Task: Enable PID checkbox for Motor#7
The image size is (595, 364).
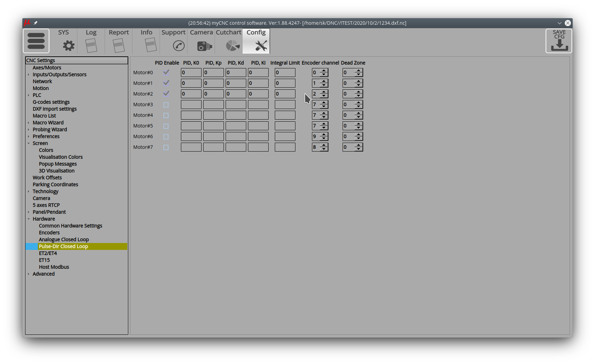Action: (x=166, y=147)
